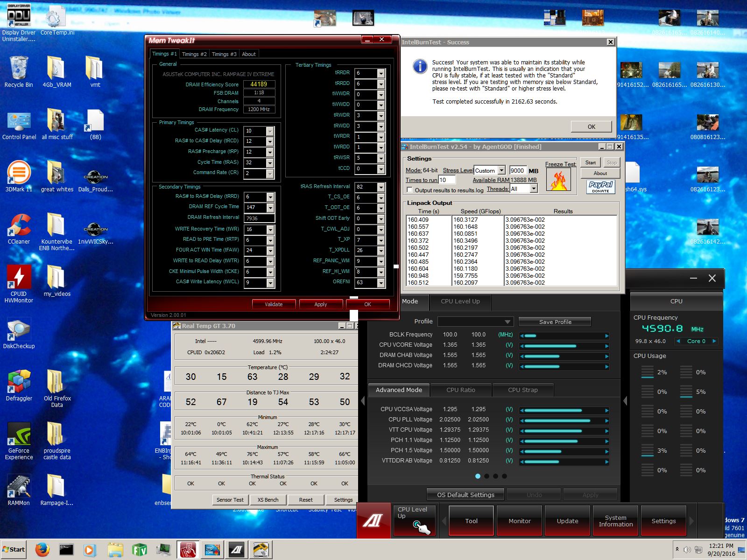Select the CPU Ratio tab
Image resolution: width=747 pixels, height=560 pixels.
coord(461,390)
